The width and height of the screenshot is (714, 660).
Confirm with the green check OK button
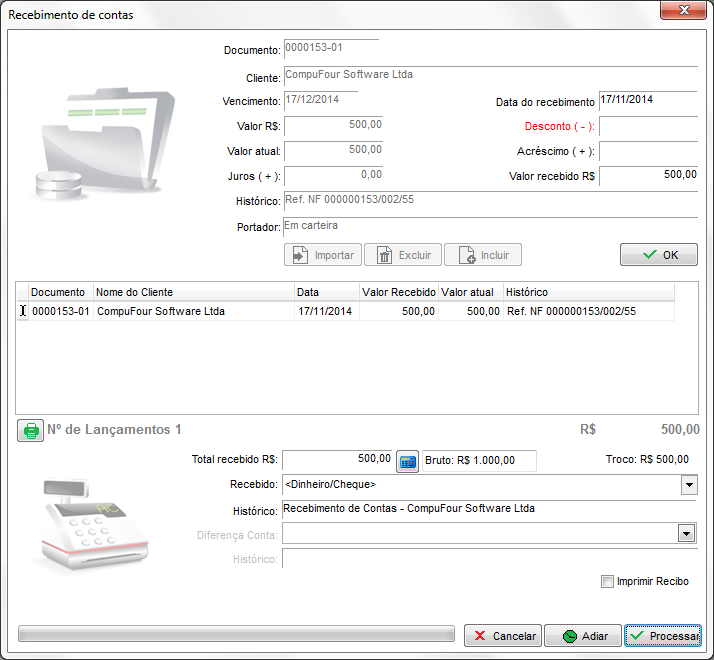click(x=658, y=255)
